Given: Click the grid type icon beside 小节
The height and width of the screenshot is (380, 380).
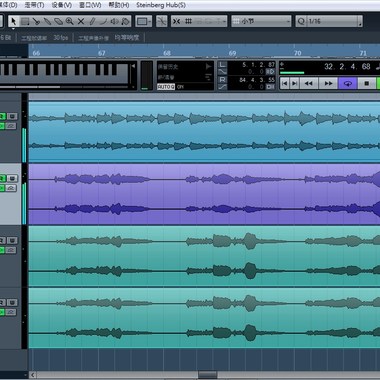Looking at the screenshot, I should pos(236,21).
